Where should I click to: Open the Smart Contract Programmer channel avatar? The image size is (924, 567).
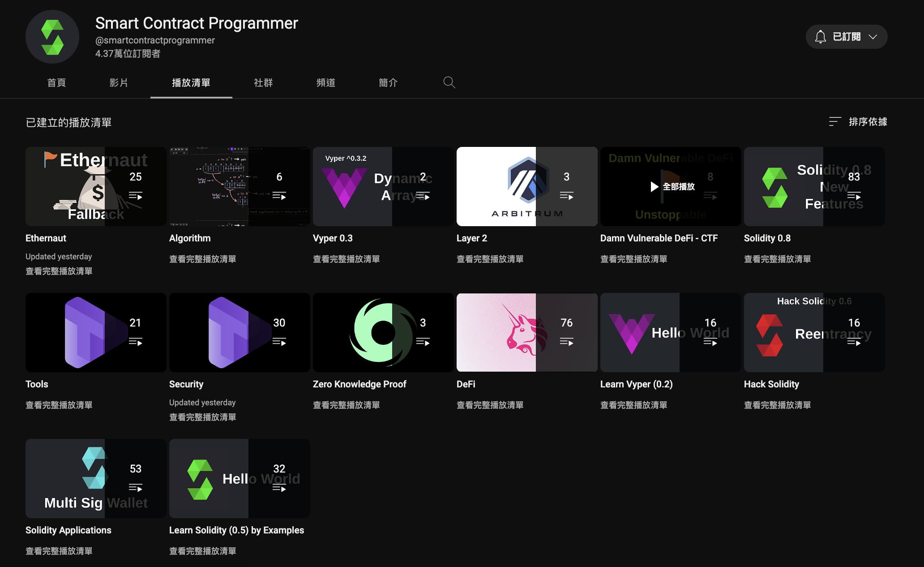point(52,37)
